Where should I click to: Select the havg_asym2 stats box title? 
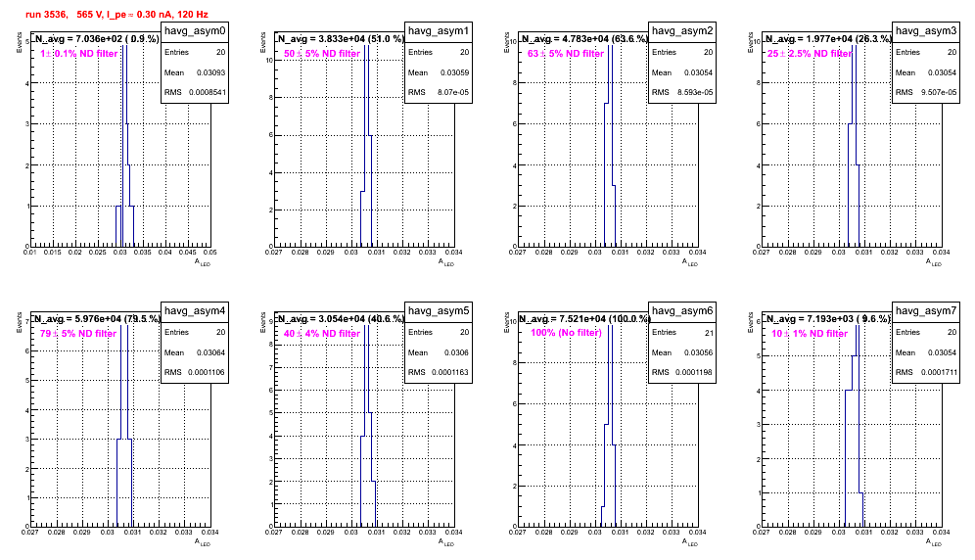click(682, 31)
